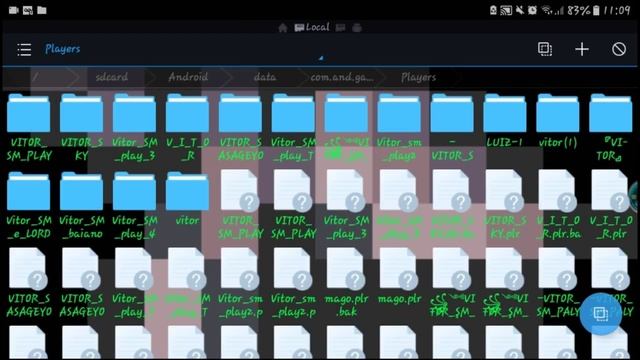Tap the folder notification icon in status bar

(42, 10)
